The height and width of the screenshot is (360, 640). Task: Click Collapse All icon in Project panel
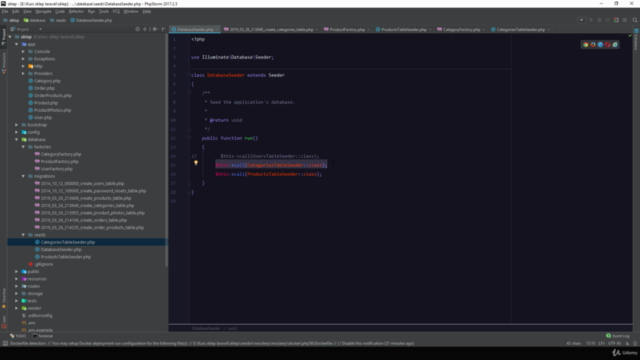[x=145, y=29]
